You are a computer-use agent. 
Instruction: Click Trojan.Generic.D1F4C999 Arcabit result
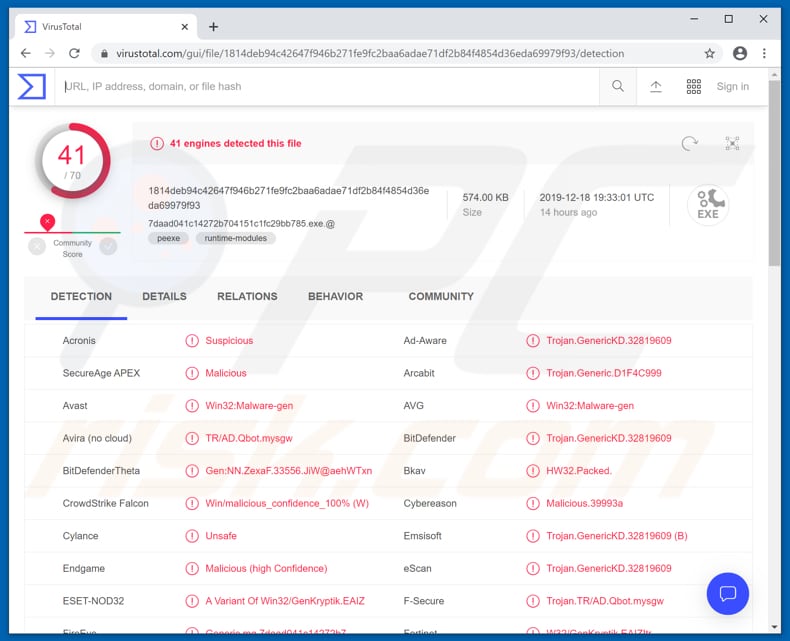pos(604,373)
